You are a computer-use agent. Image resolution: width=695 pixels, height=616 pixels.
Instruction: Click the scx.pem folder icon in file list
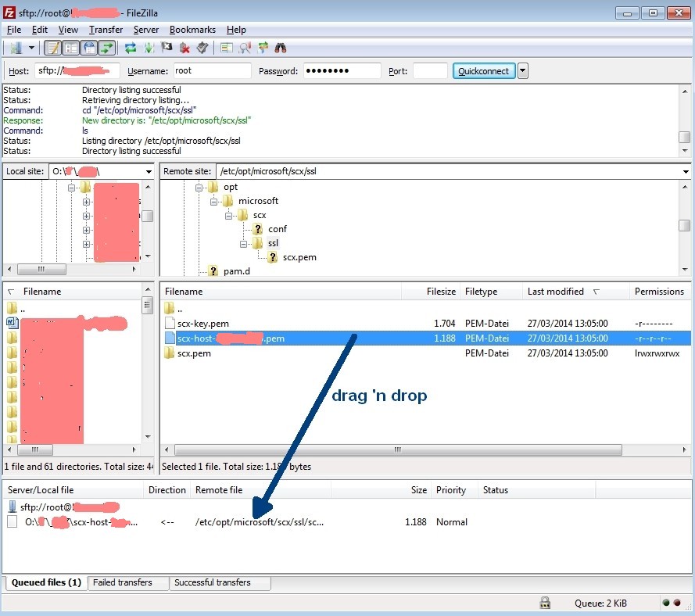tap(170, 353)
